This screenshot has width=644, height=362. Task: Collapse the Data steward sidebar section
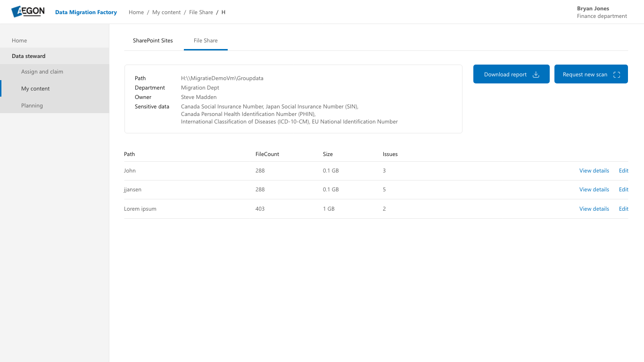(54, 56)
